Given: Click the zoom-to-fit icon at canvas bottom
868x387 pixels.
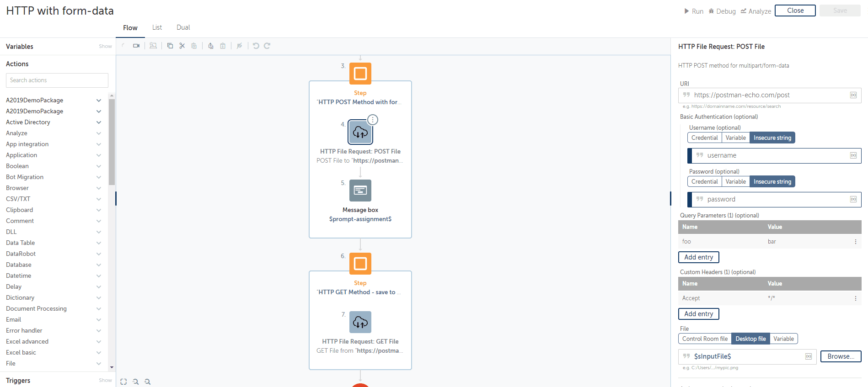Looking at the screenshot, I should pos(123,382).
